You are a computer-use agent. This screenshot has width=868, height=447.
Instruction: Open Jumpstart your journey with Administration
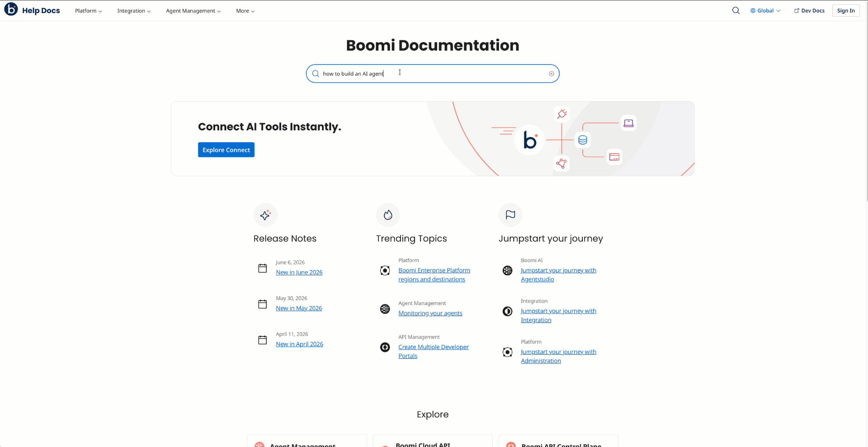[x=558, y=356]
